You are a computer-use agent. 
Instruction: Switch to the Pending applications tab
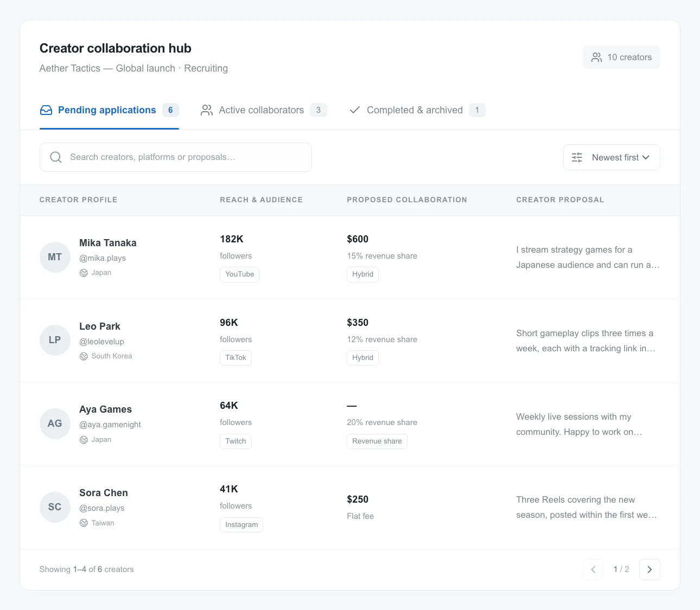tap(109, 110)
